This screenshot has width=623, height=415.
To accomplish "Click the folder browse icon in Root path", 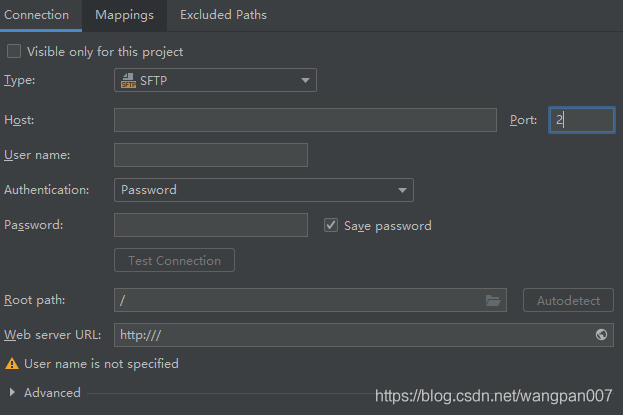I will [x=492, y=300].
